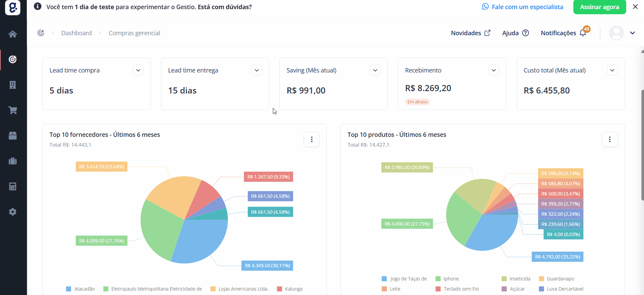Viewport: 644px width, 295px height.
Task: Toggle Kalunga legend item visibility
Action: [x=290, y=289]
